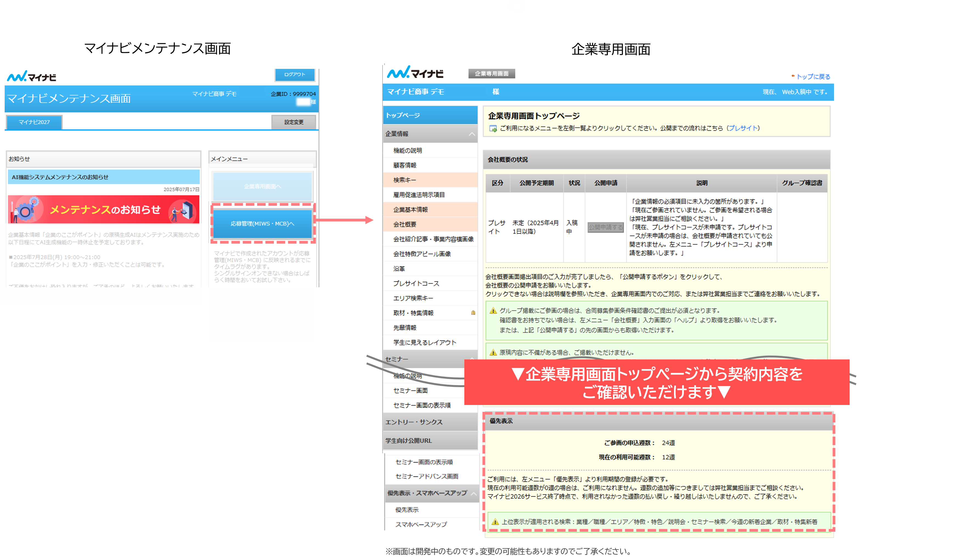Open トップページ in the left menu
This screenshot has height=560, width=980.
click(x=429, y=115)
